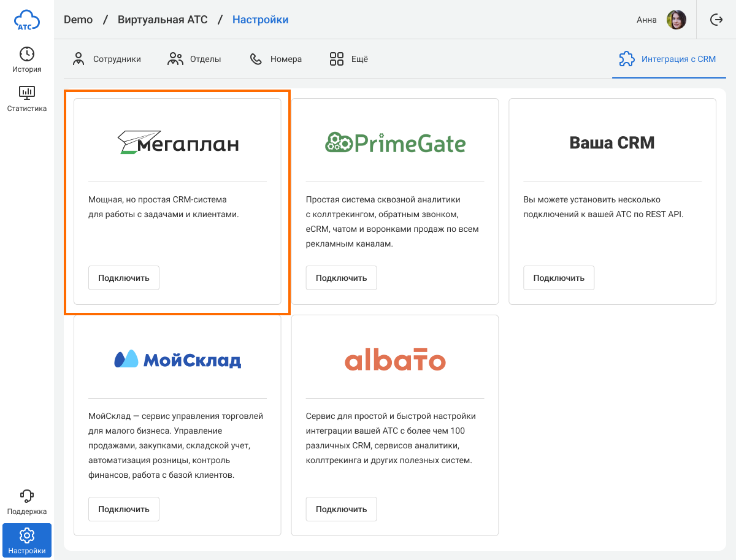Viewport: 736px width, 560px height.
Task: Click Анна's profile avatar
Action: [x=676, y=20]
